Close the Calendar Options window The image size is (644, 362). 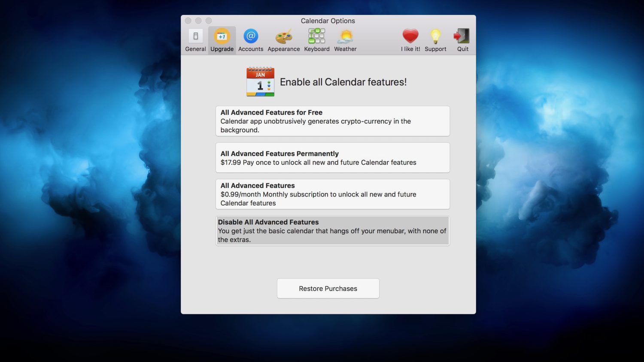pos(188,21)
